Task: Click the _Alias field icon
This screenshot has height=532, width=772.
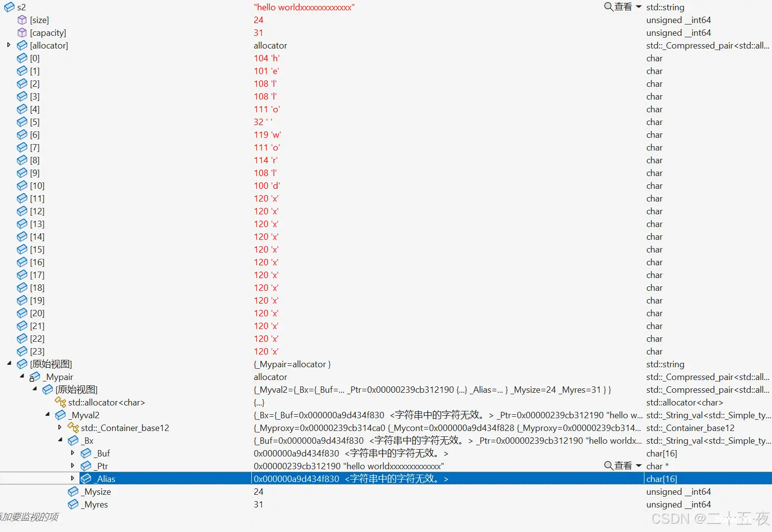Action: (86, 479)
